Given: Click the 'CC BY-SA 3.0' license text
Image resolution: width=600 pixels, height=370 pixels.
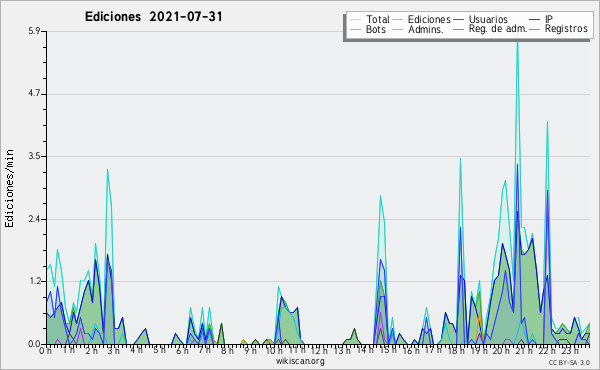Looking at the screenshot, I should [569, 362].
